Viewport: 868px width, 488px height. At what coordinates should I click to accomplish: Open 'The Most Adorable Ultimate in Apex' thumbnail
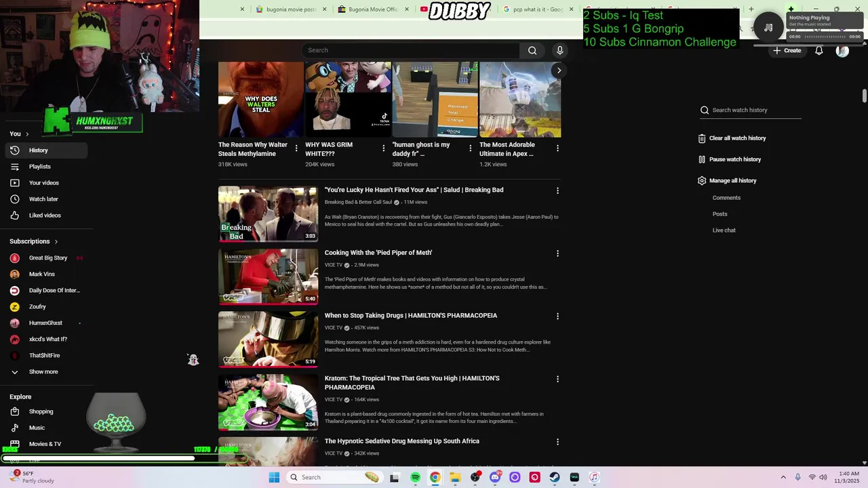[x=520, y=100]
